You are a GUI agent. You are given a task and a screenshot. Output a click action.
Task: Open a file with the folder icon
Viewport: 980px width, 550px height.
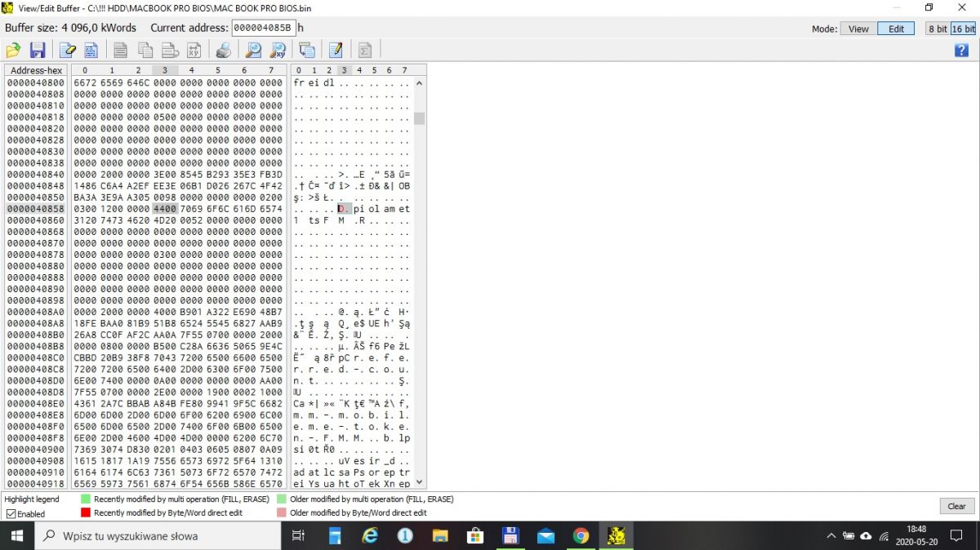(13, 50)
